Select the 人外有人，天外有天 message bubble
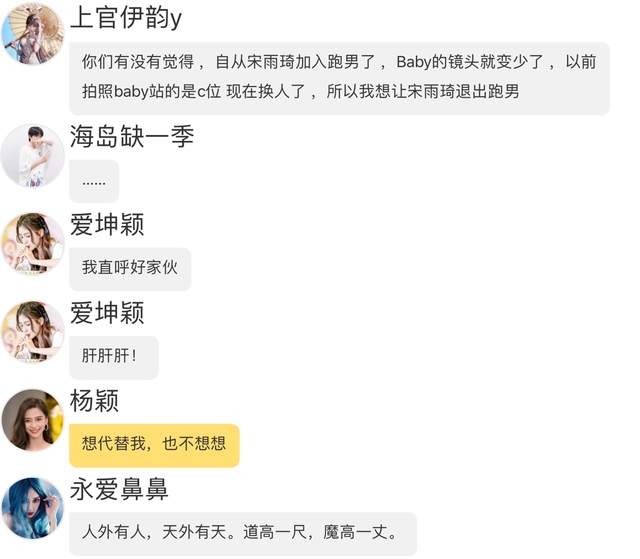This screenshot has width=640, height=559. point(242,533)
